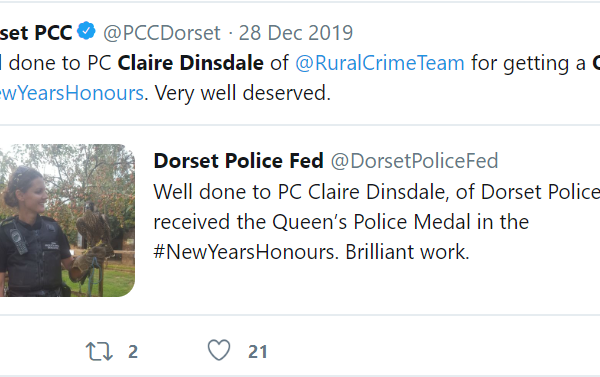
Task: Open the Dorset PCC account name
Action: pos(36,33)
